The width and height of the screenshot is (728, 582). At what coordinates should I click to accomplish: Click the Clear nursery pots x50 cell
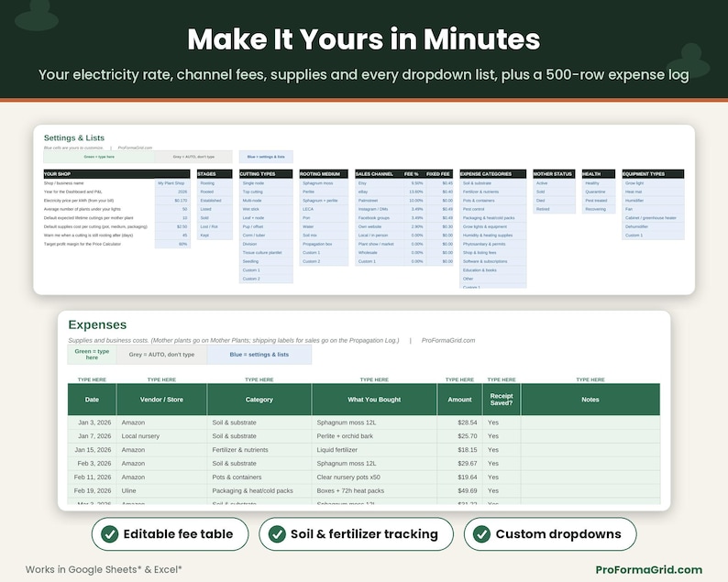click(x=374, y=478)
